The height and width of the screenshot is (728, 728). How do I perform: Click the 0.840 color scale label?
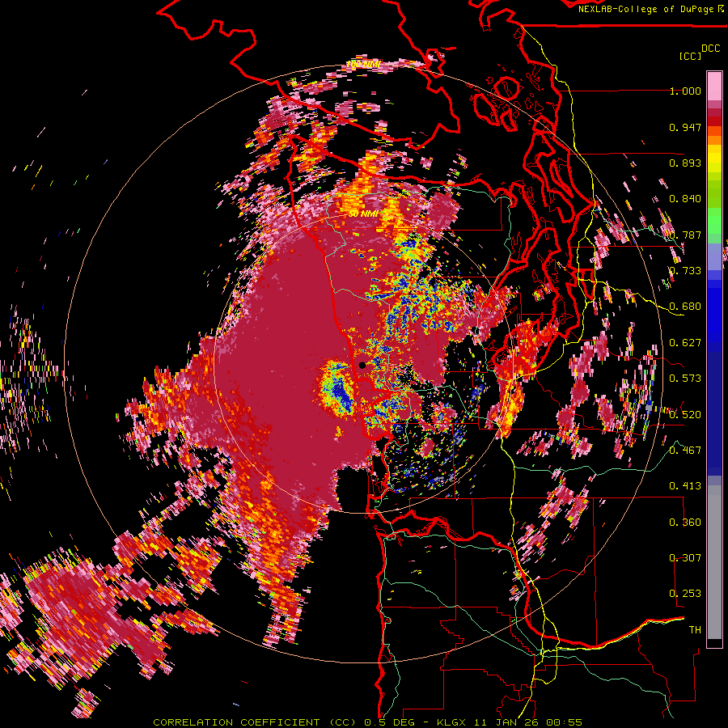pos(685,199)
